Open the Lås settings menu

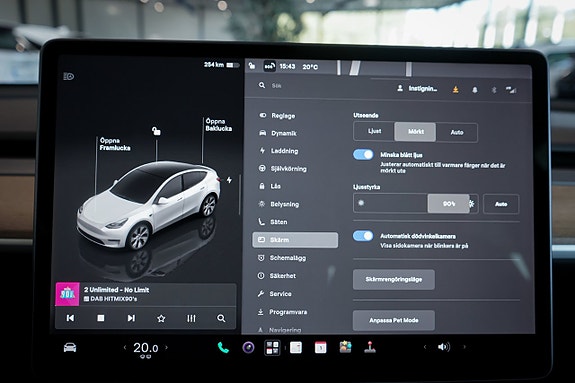point(270,186)
